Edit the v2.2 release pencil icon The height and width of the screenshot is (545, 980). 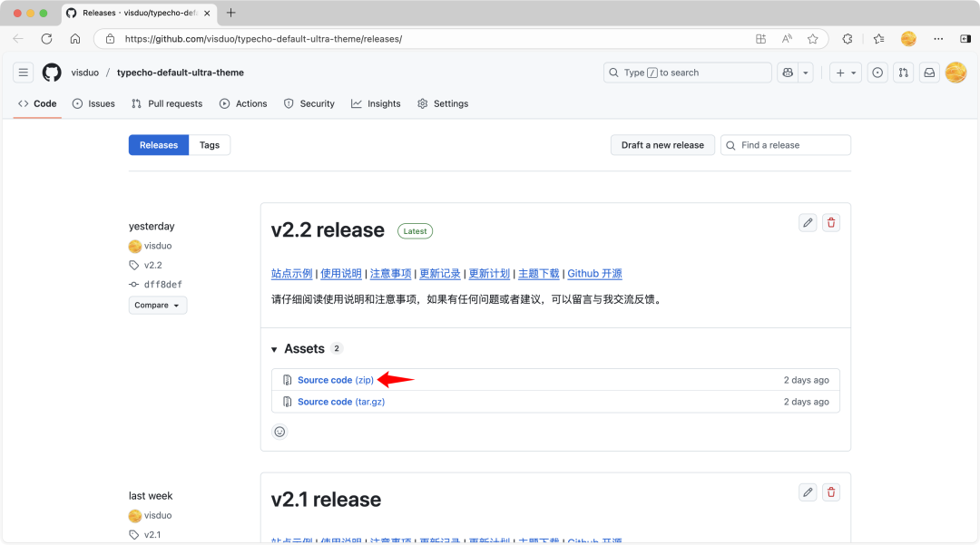click(808, 223)
